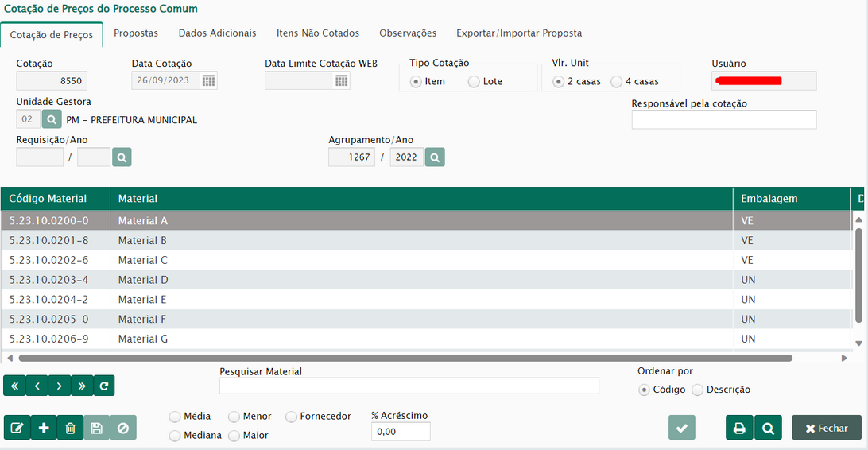Click the scroll down arrow of material list
The image size is (868, 450).
[858, 343]
